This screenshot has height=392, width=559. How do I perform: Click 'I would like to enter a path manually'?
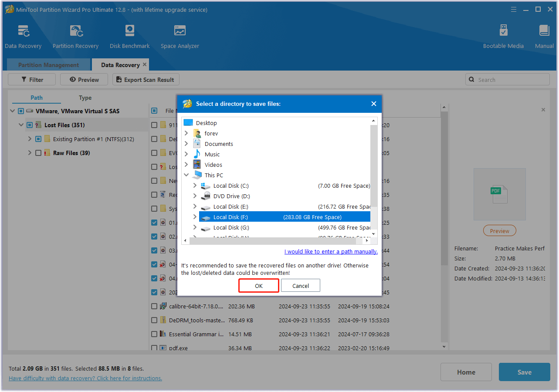point(331,251)
